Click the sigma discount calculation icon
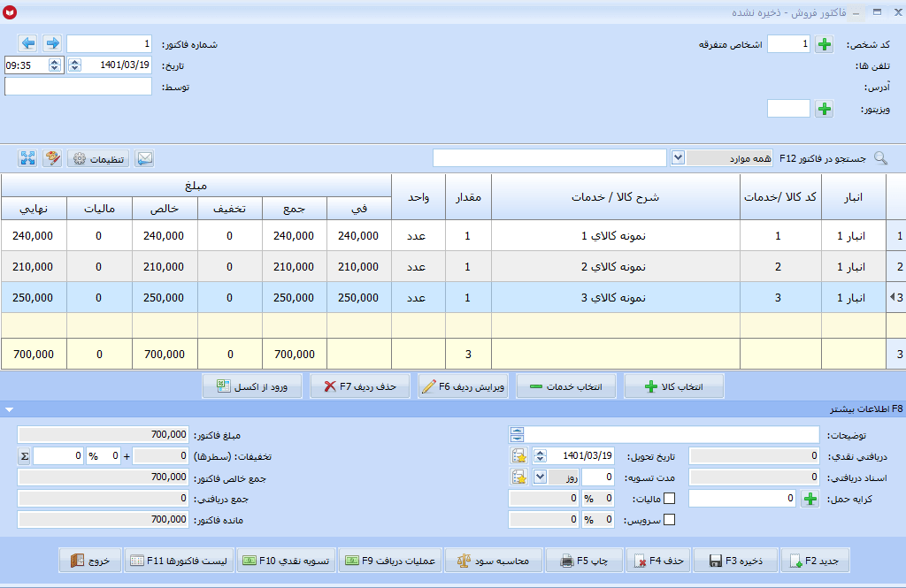 24,455
